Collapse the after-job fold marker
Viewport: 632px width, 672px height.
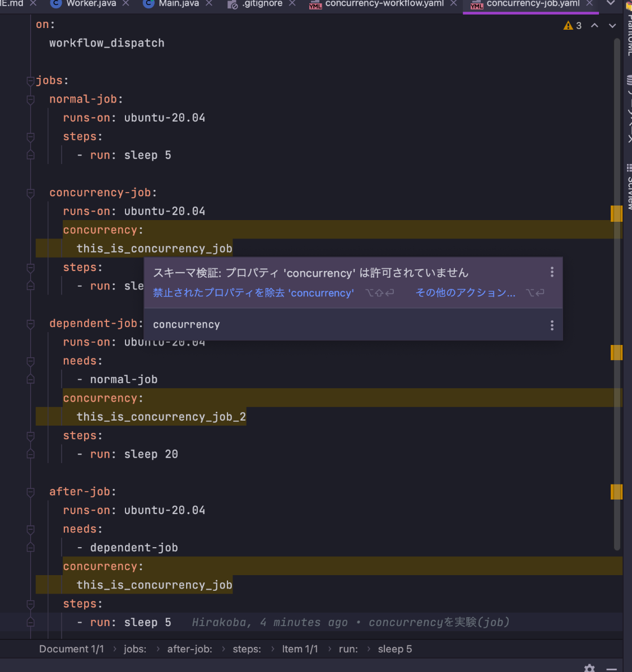pyautogui.click(x=30, y=492)
